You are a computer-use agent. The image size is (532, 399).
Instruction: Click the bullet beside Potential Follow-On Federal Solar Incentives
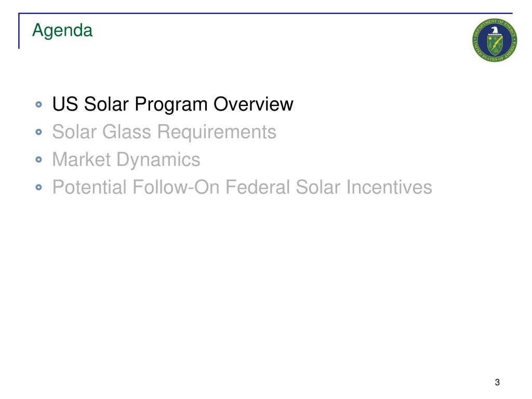pyautogui.click(x=38, y=187)
